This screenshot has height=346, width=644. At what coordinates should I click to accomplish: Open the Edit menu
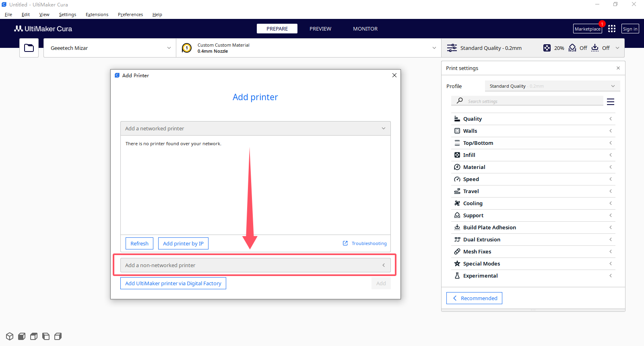click(x=26, y=14)
